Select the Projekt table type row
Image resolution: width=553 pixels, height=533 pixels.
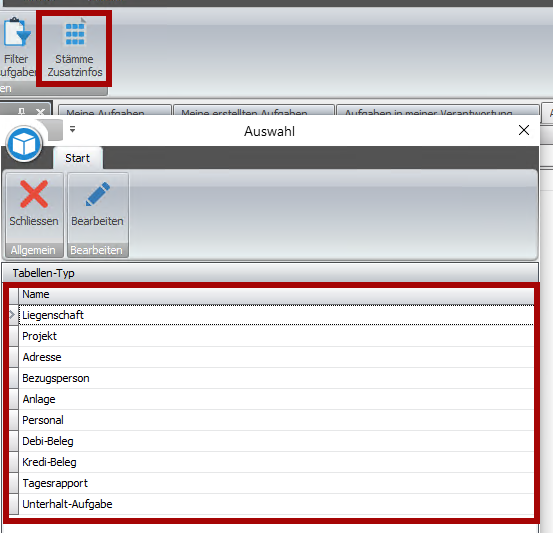(x=276, y=336)
